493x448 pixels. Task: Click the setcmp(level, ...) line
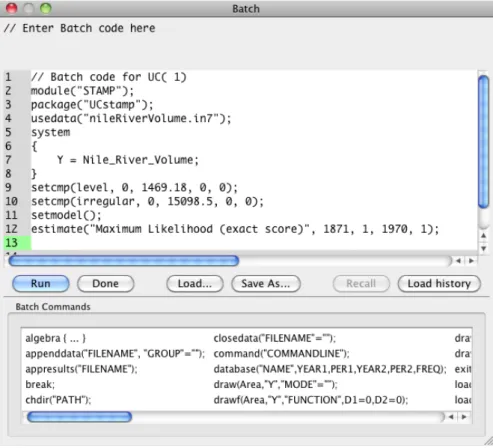[x=135, y=188]
